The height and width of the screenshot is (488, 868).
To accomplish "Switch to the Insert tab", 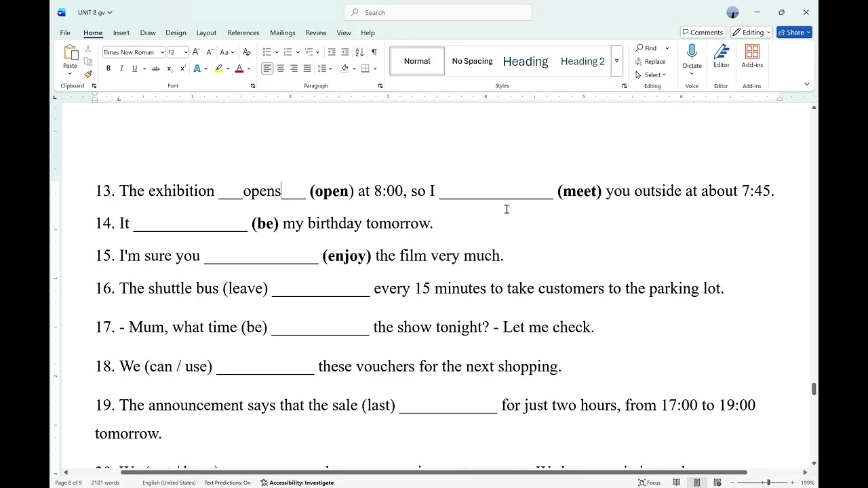I will [121, 33].
